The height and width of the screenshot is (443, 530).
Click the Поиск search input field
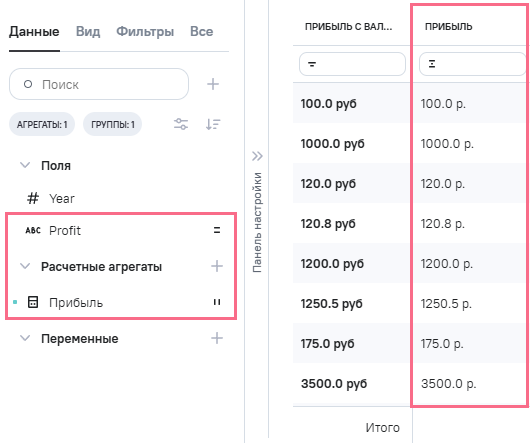[x=99, y=84]
